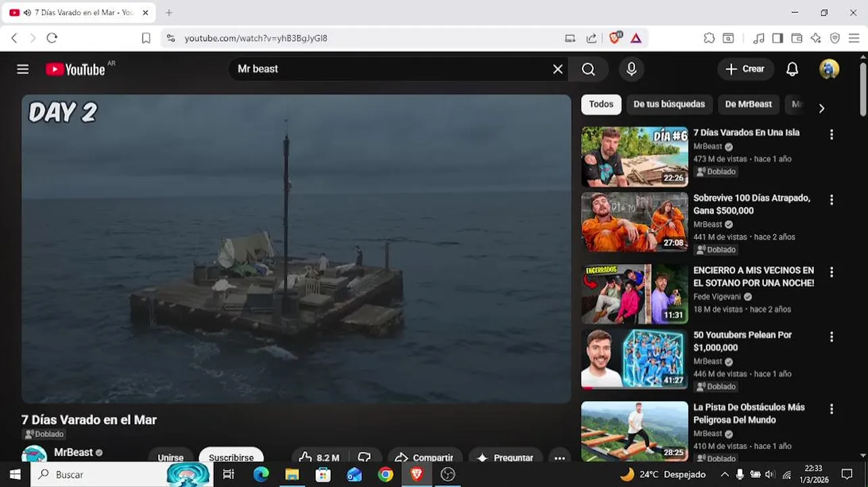Open the Fede Vigevani channel name
This screenshot has width=868, height=487.
[718, 296]
